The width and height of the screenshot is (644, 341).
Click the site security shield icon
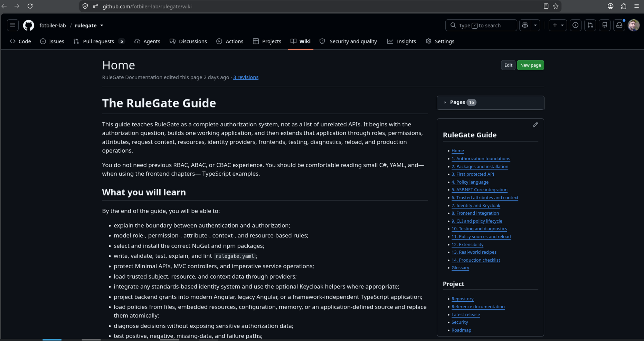(x=85, y=6)
